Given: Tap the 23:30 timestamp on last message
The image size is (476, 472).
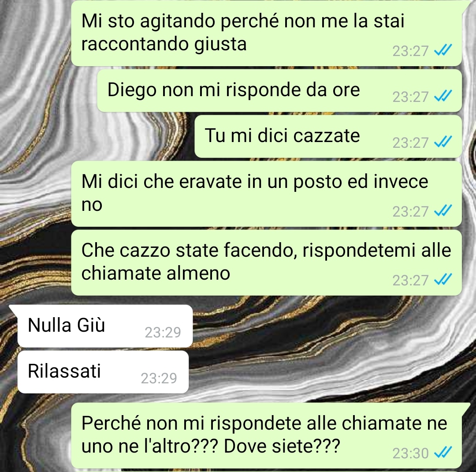Looking at the screenshot, I should (410, 453).
